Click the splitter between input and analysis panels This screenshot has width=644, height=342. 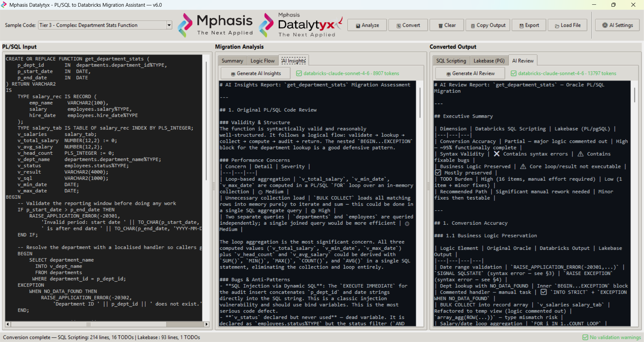pyautogui.click(x=213, y=187)
